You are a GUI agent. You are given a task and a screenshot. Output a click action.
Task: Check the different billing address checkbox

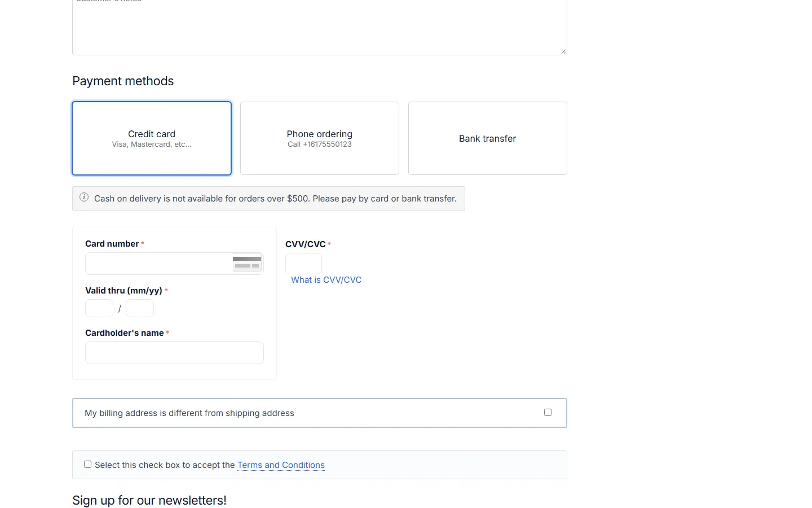548,413
